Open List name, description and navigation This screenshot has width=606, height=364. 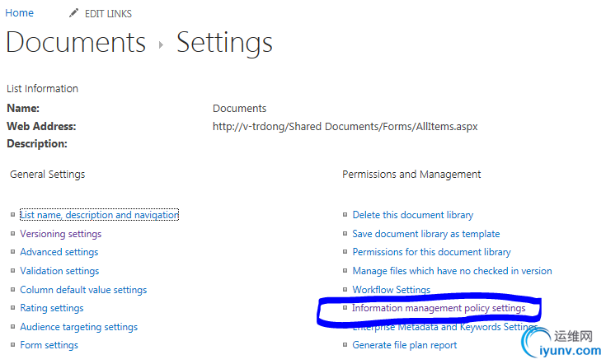pyautogui.click(x=99, y=215)
